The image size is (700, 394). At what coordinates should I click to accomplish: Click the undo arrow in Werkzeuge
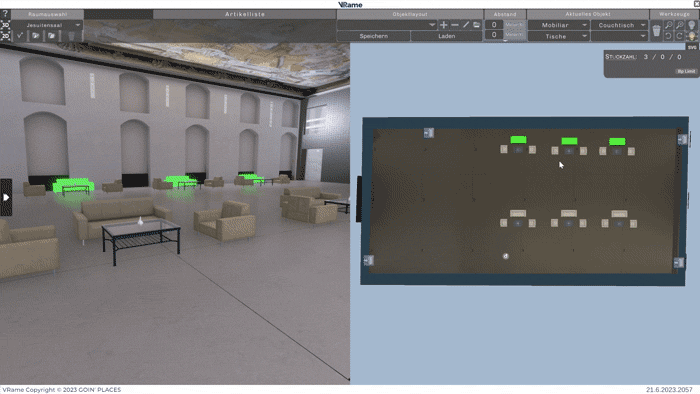(668, 36)
